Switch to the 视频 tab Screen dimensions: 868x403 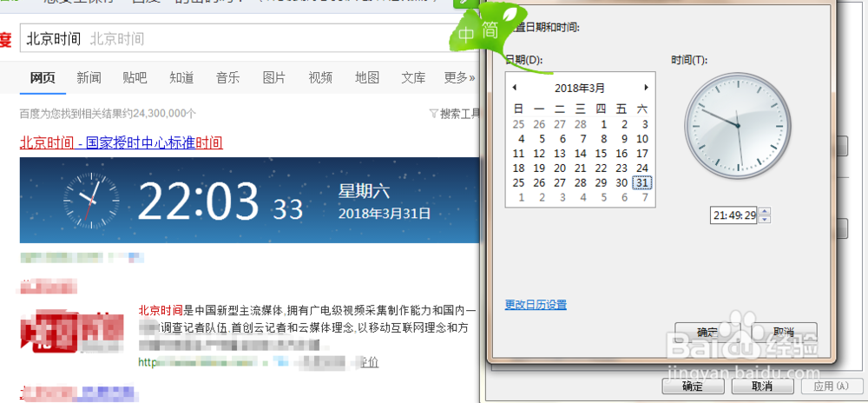[x=320, y=77]
